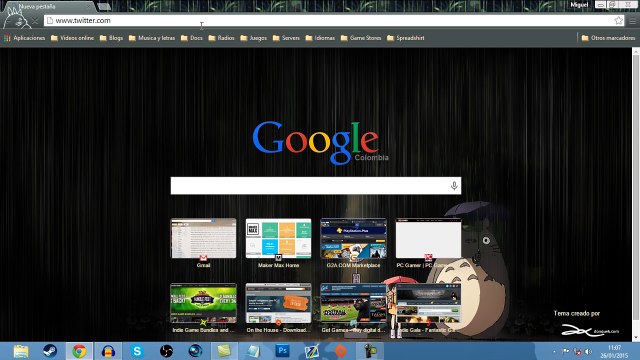Open the Videos online bookmark folder
Viewport: 640px width, 360px height.
coord(72,38)
